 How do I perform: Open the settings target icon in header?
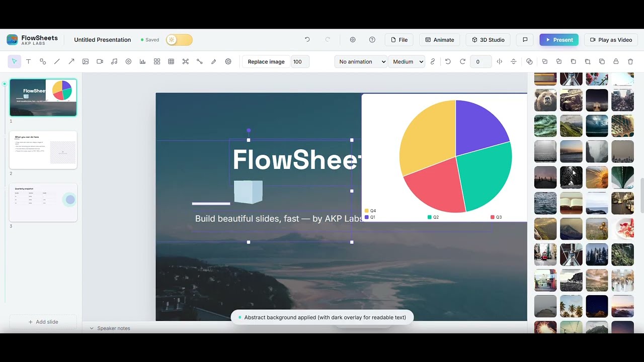[x=353, y=40]
